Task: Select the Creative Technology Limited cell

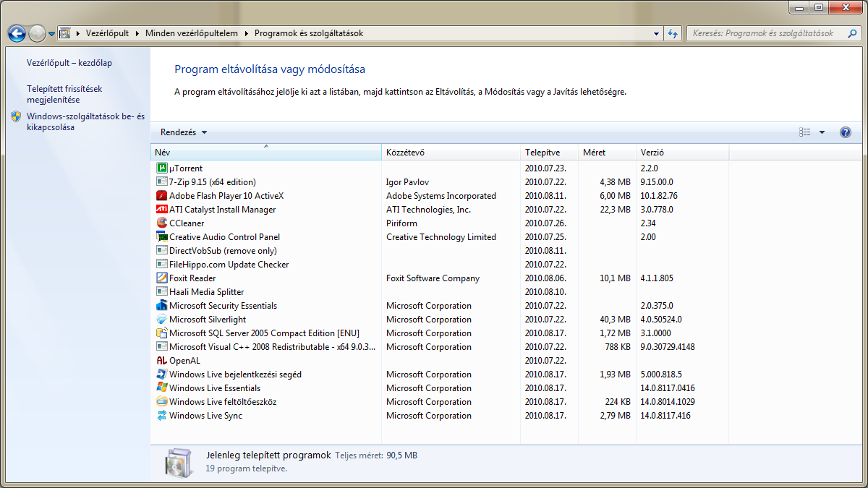Action: (x=441, y=237)
